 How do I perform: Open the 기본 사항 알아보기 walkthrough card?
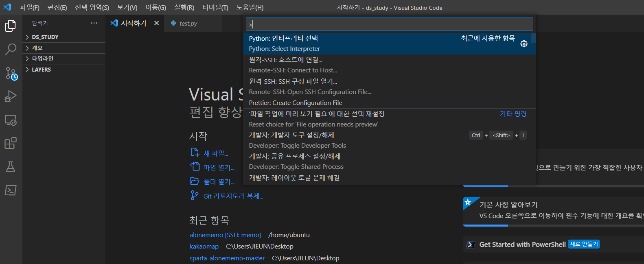(553, 212)
